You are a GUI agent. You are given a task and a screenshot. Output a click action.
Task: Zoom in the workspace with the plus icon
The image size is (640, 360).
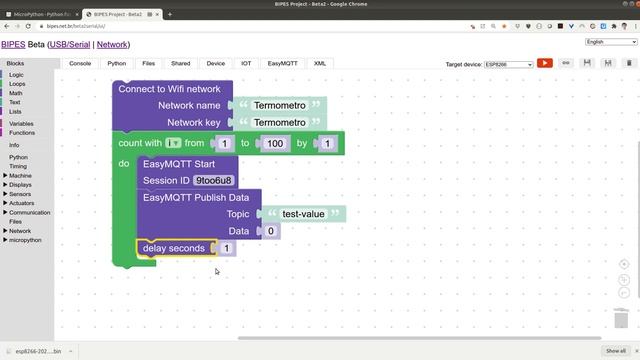coord(624,280)
